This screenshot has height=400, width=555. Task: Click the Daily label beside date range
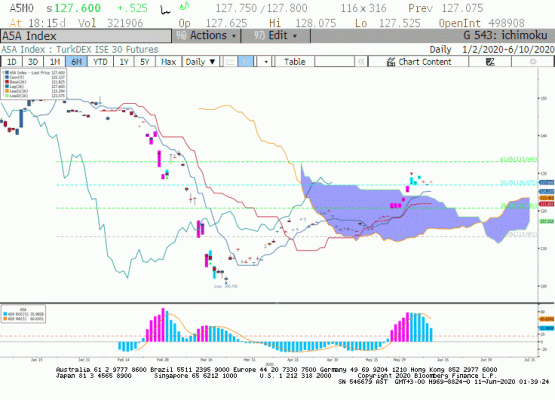coord(440,49)
